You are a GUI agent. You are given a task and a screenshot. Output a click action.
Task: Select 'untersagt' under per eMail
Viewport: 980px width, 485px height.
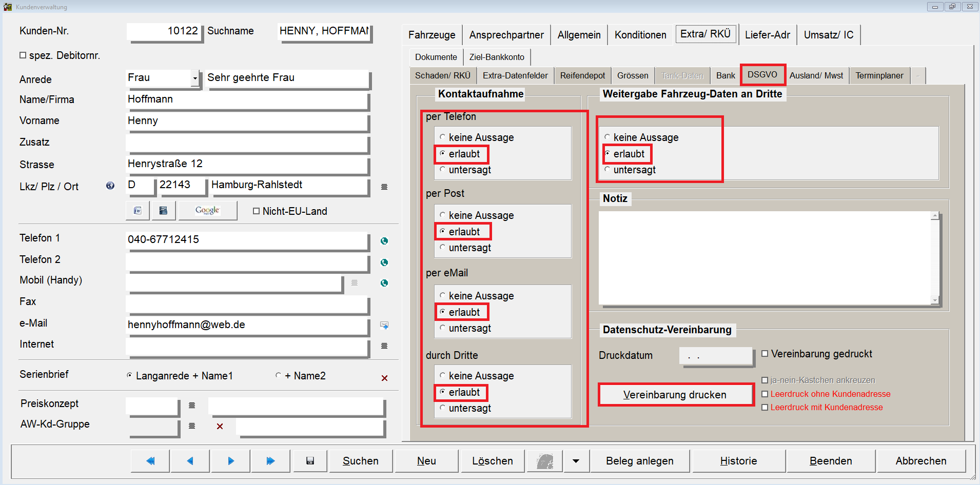442,328
